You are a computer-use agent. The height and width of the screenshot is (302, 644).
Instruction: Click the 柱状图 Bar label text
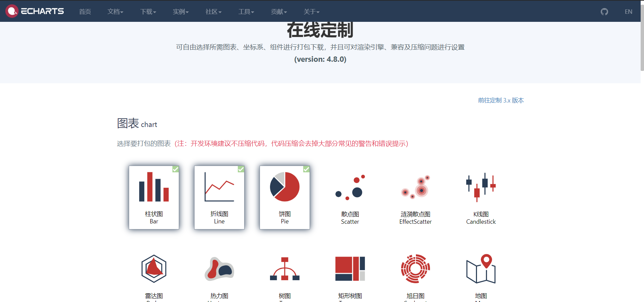(154, 217)
